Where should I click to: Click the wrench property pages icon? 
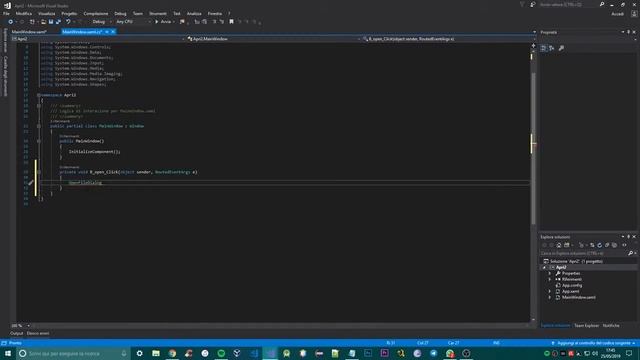[x=561, y=48]
